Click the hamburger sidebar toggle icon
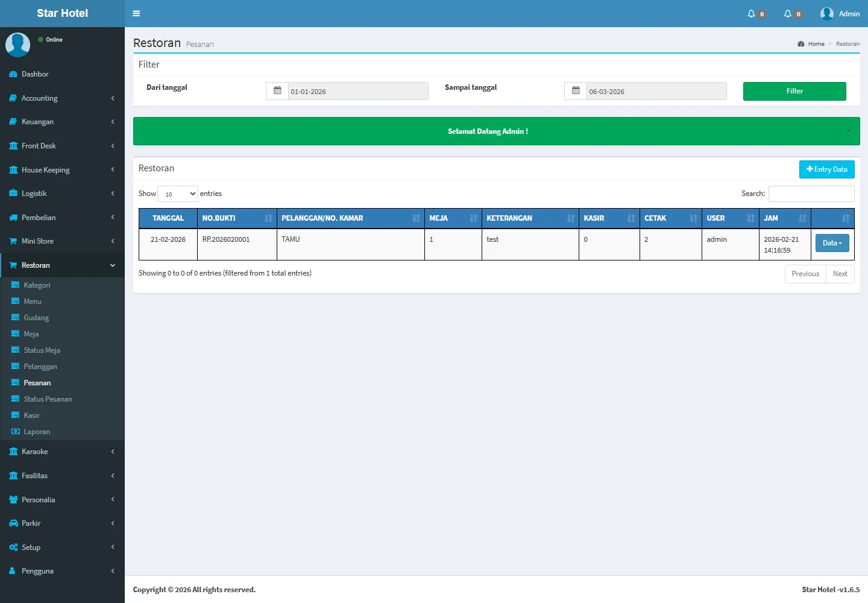This screenshot has height=603, width=868. point(136,13)
